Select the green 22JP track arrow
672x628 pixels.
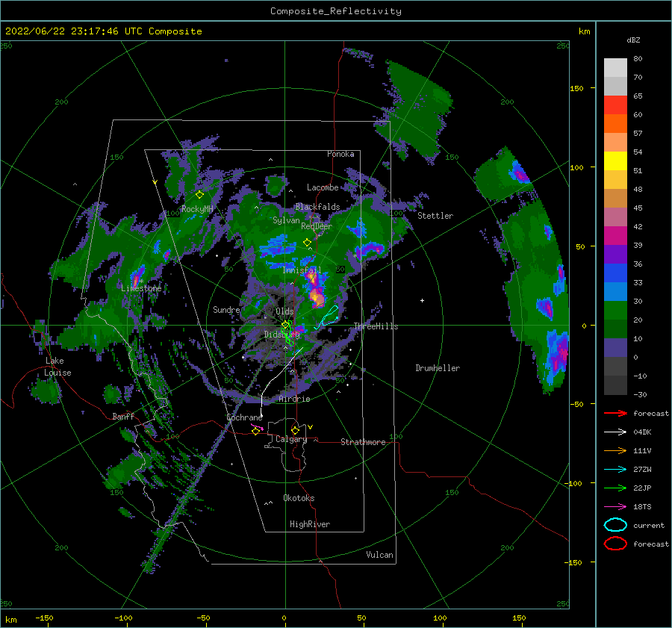(x=615, y=488)
